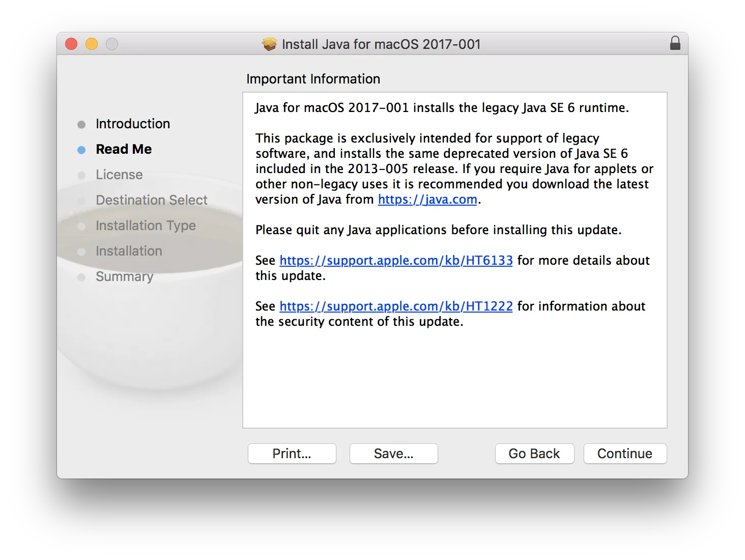745x560 pixels.
Task: Click the first line about legacy Java SE 6 runtime
Action: 442,108
